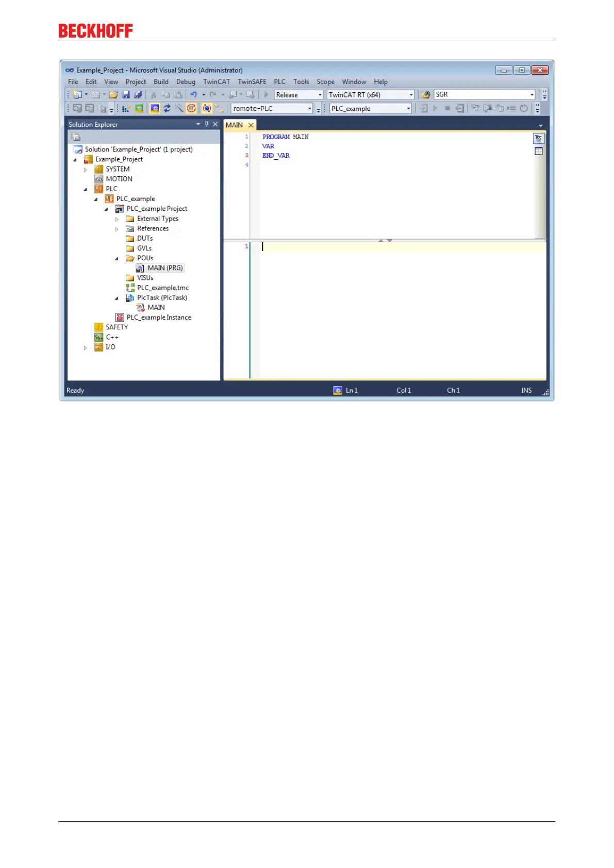
Task: Click the New Project toolbar icon
Action: 77,95
